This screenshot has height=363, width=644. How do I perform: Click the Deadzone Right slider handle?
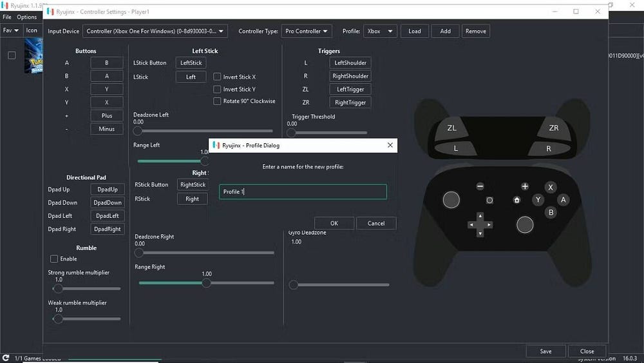(x=139, y=252)
